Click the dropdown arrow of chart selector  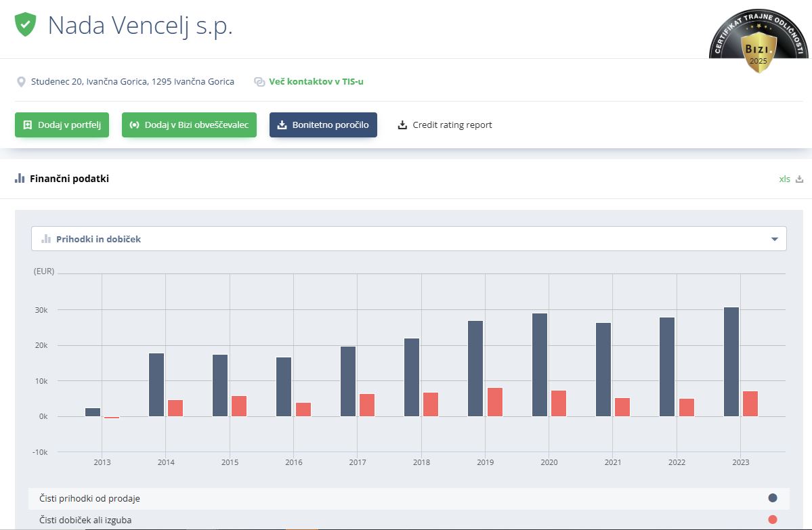[x=775, y=239]
